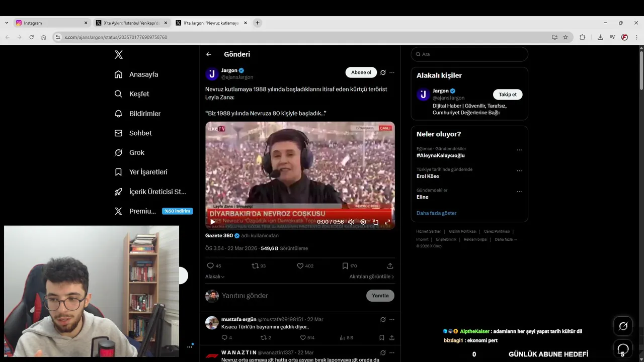Toggle picture-in-picture for the video

[x=375, y=222]
